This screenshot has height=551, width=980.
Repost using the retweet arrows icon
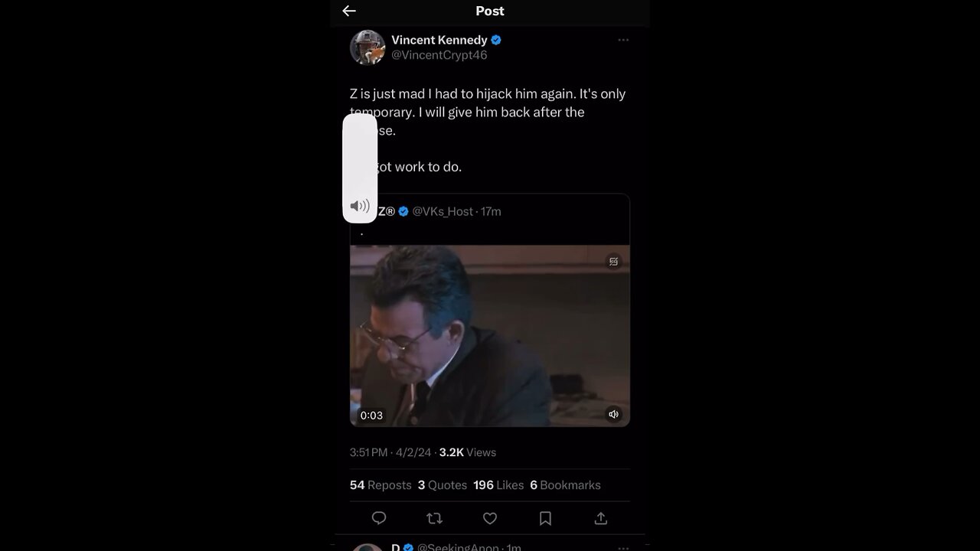[434, 519]
